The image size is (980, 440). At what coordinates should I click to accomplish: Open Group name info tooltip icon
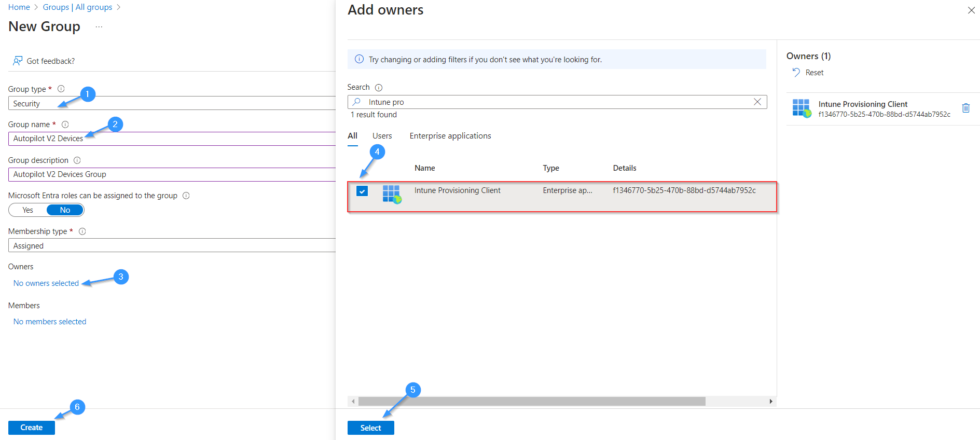click(x=65, y=125)
